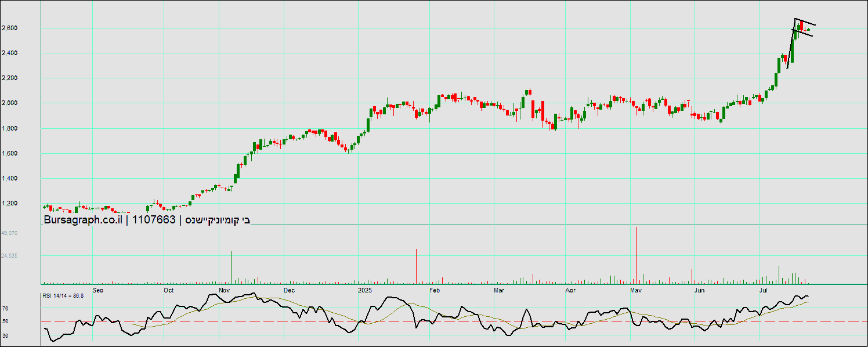This screenshot has height=347, width=868.
Task: Select the Sep month marker
Action: (98, 290)
